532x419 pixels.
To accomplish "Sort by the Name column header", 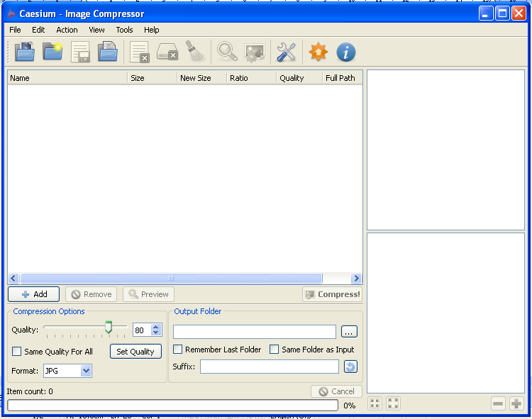I will (x=67, y=78).
